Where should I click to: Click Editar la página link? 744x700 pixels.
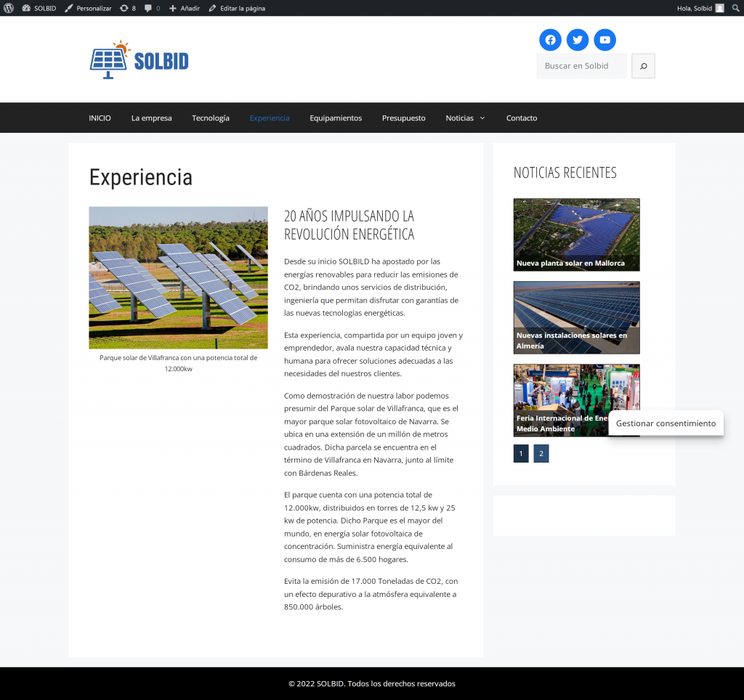click(x=237, y=8)
